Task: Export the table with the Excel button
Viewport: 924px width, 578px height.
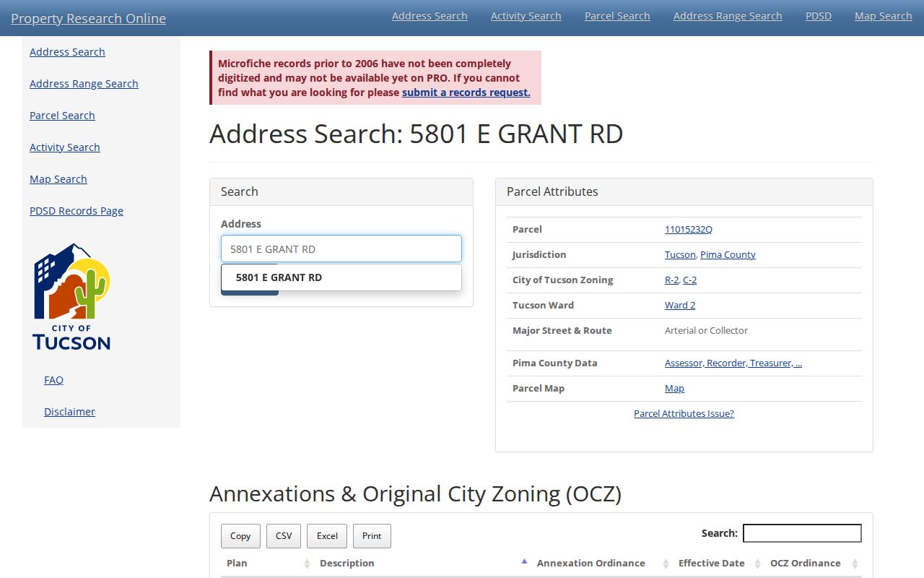Action: (327, 536)
